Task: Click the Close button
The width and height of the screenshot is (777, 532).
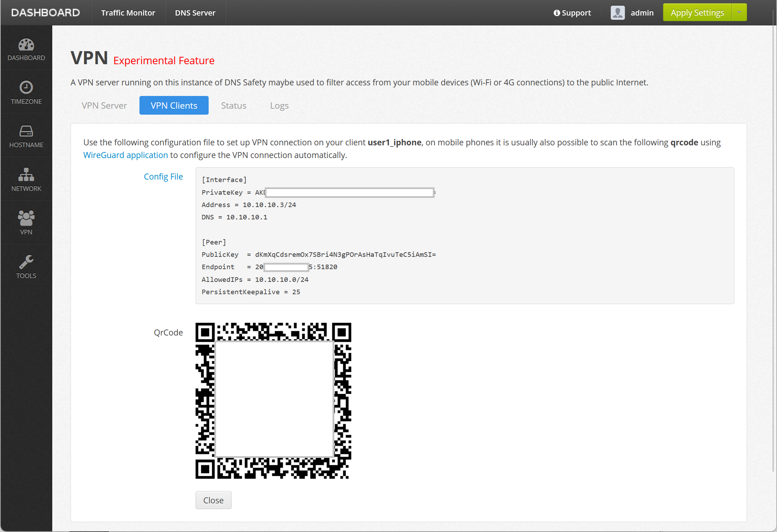Action: pyautogui.click(x=214, y=500)
